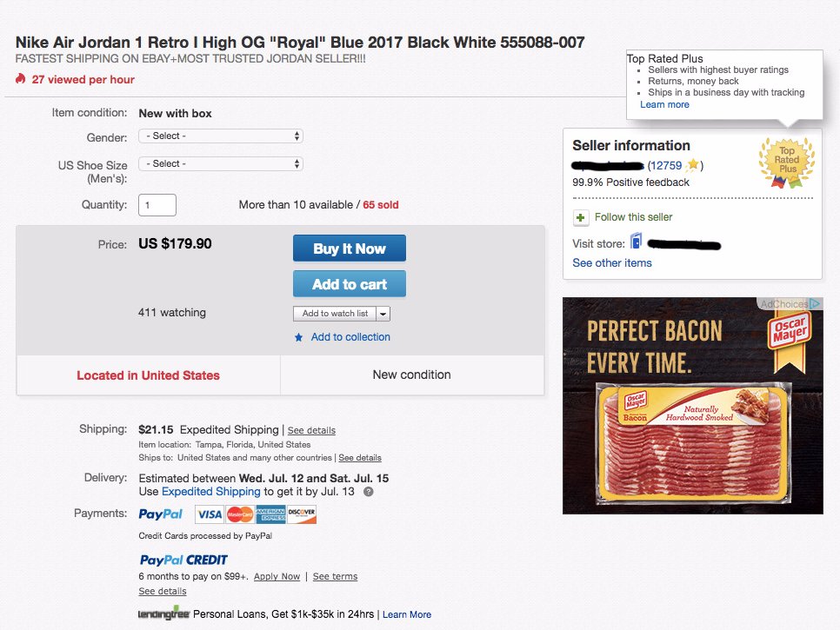Open the Expedited Shipping delivery link
Viewport: 840px width, 630px height.
pos(211,492)
